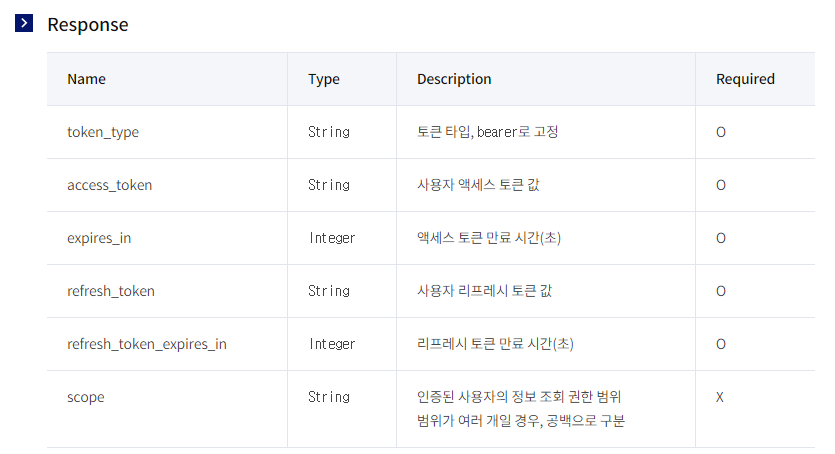Viewport: 835px width, 454px height.
Task: Click the Description column header
Action: (454, 79)
